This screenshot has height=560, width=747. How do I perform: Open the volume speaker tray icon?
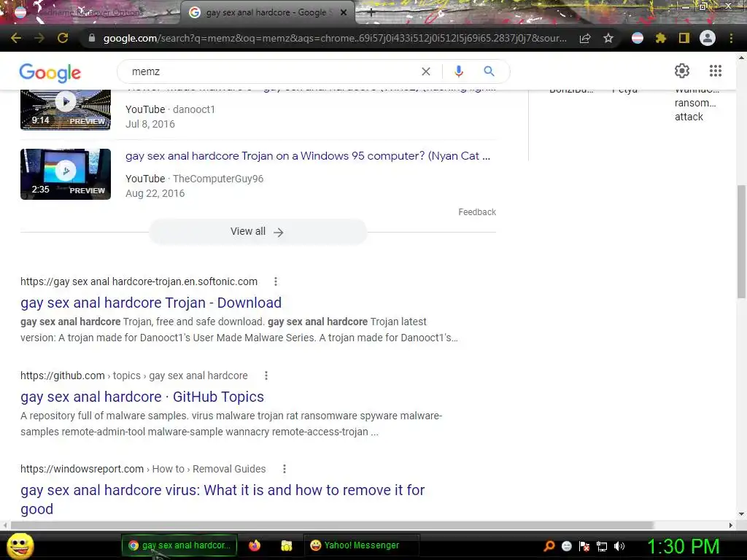(x=619, y=546)
